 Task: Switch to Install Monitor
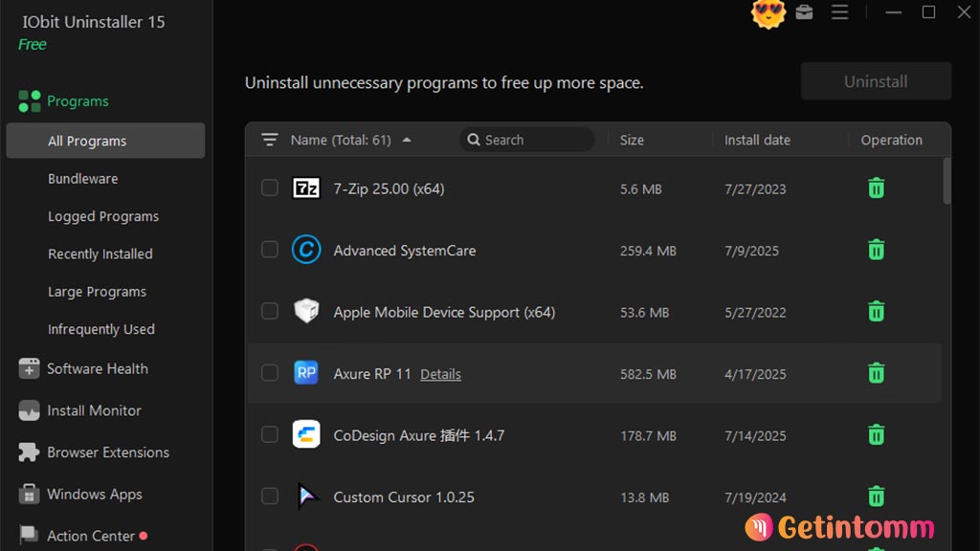coord(95,410)
